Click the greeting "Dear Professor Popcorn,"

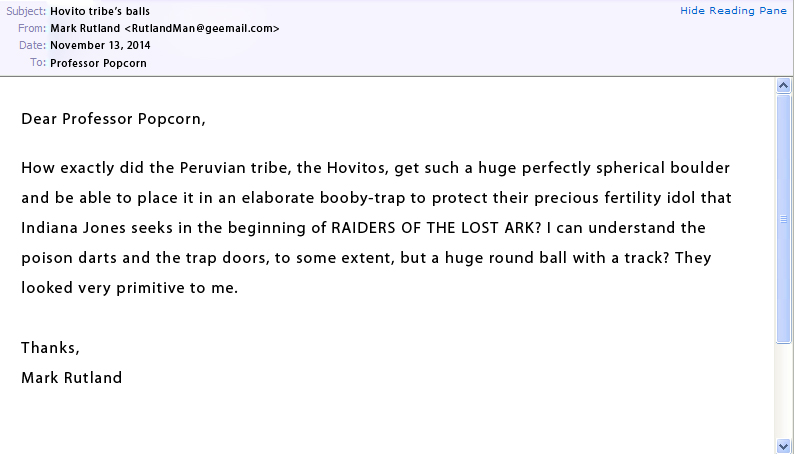113,119
